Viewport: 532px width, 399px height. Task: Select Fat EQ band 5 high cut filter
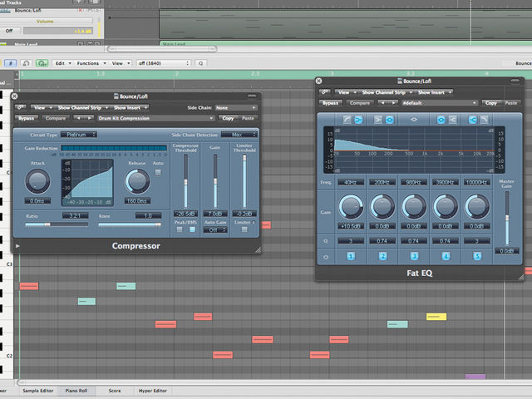point(484,120)
